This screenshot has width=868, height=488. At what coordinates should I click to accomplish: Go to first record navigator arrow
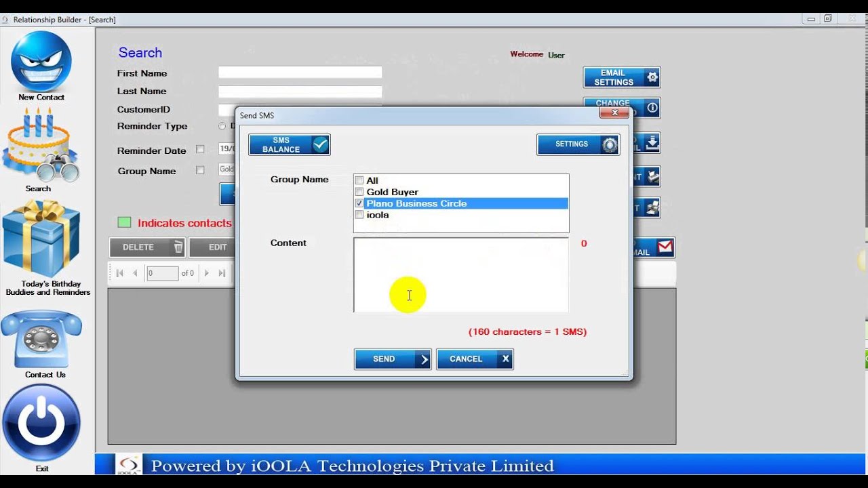pyautogui.click(x=120, y=273)
